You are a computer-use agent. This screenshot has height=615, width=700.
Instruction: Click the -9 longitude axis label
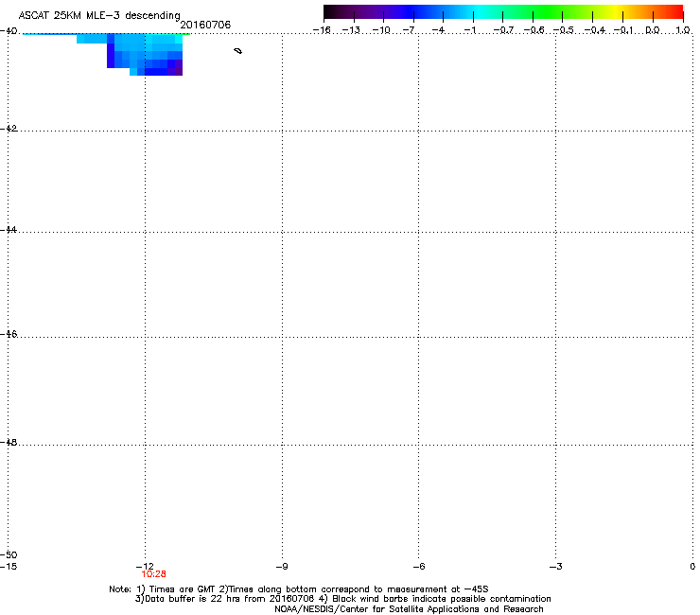click(x=282, y=567)
